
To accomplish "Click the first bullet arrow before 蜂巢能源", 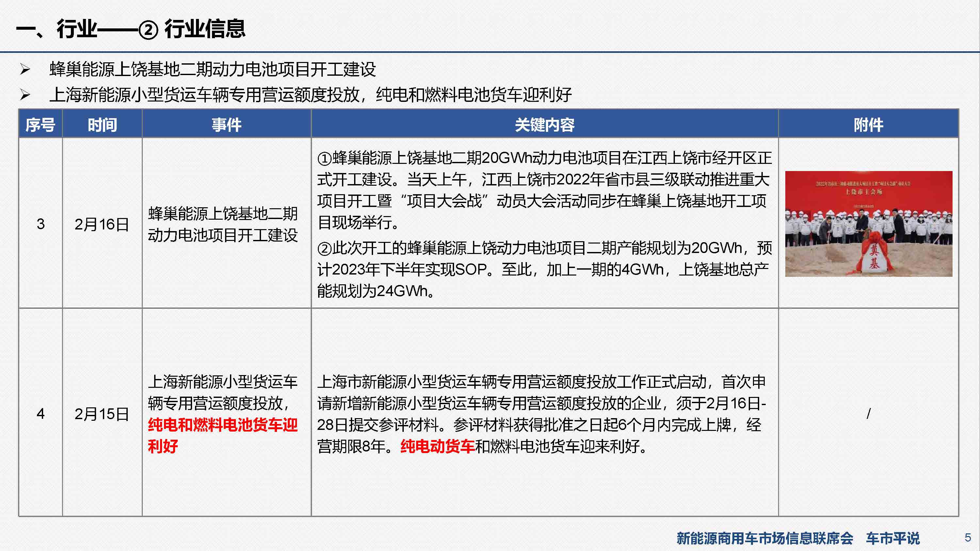I will pos(25,69).
